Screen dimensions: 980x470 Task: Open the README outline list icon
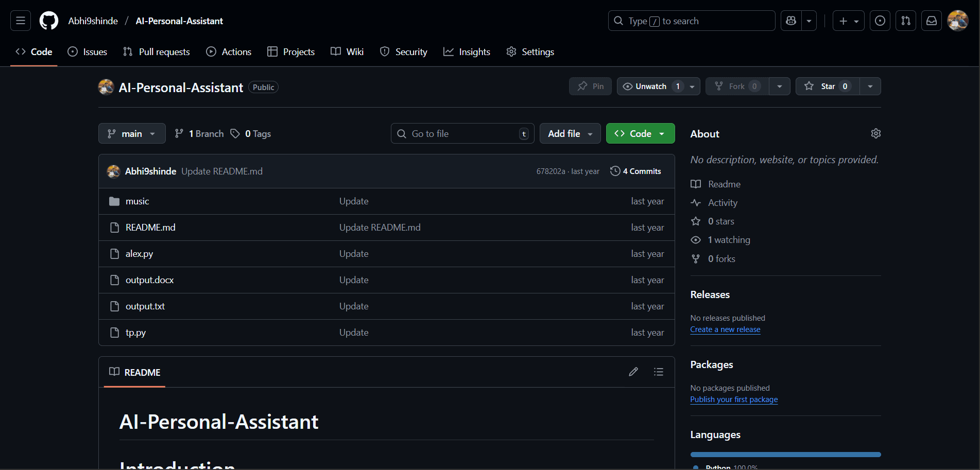[658, 372]
